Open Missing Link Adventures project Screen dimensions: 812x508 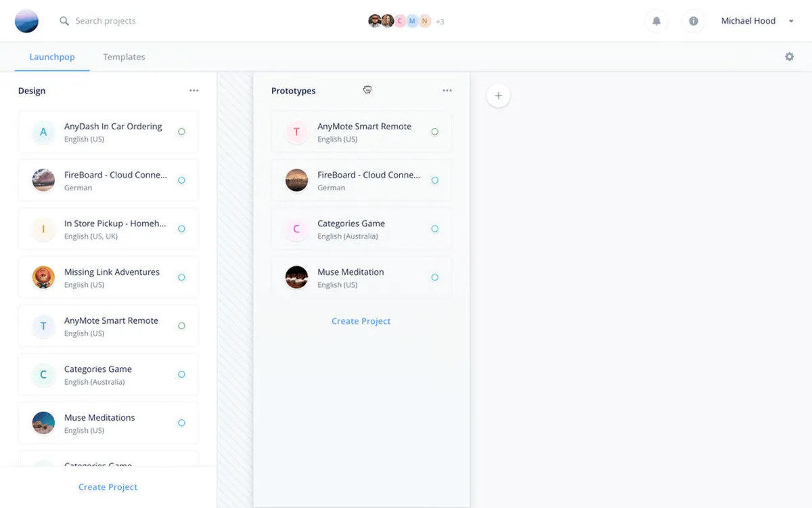click(108, 277)
